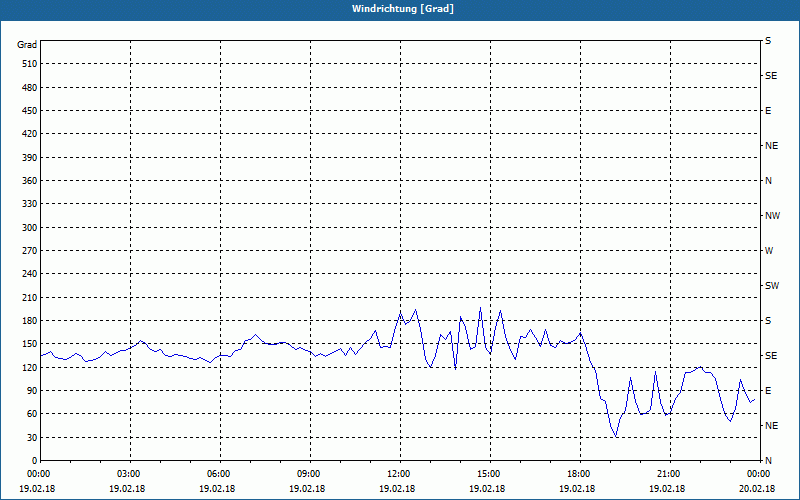Viewport: 800px width, 500px height.
Task: Select the 450 y-axis value
Action: point(30,111)
